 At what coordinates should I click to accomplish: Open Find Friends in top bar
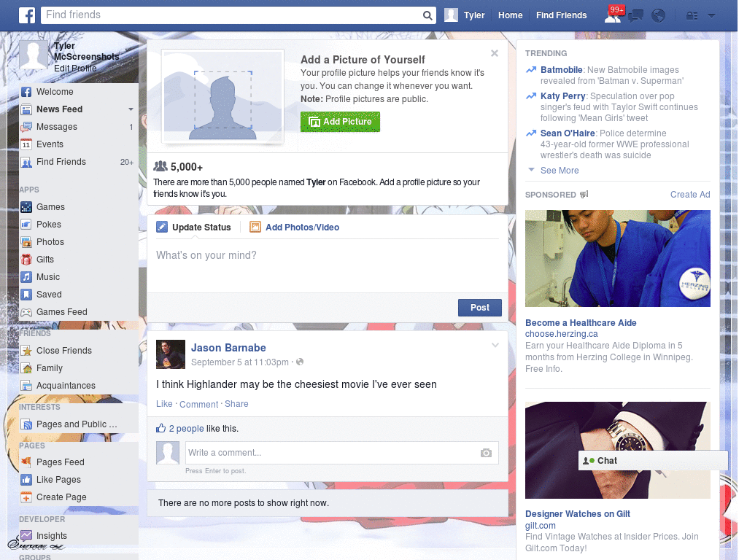[561, 15]
